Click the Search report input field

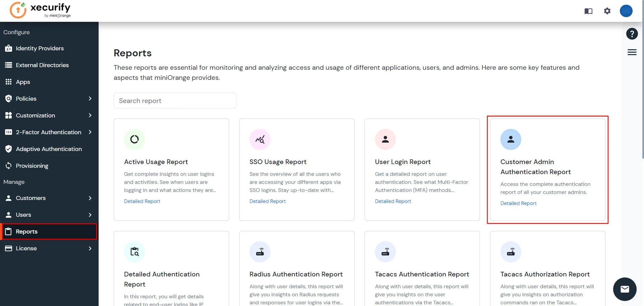175,100
